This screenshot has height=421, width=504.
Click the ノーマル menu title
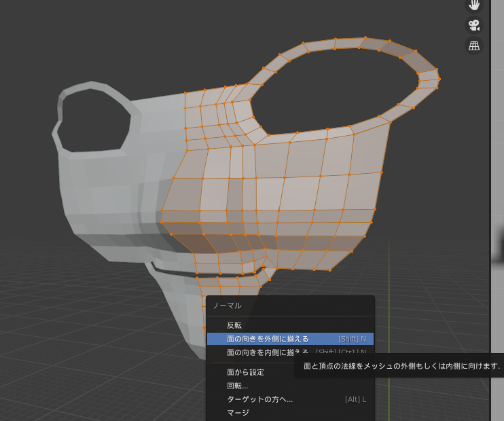(x=228, y=306)
